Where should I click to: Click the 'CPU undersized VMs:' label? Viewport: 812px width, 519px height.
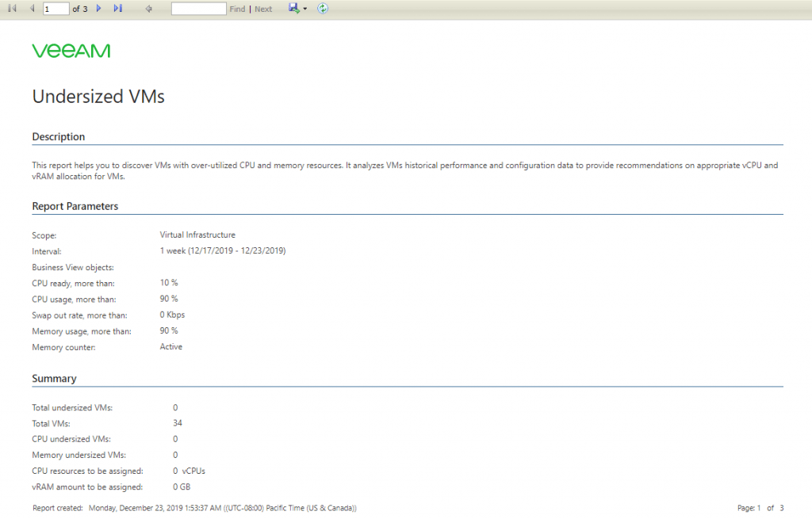click(71, 439)
